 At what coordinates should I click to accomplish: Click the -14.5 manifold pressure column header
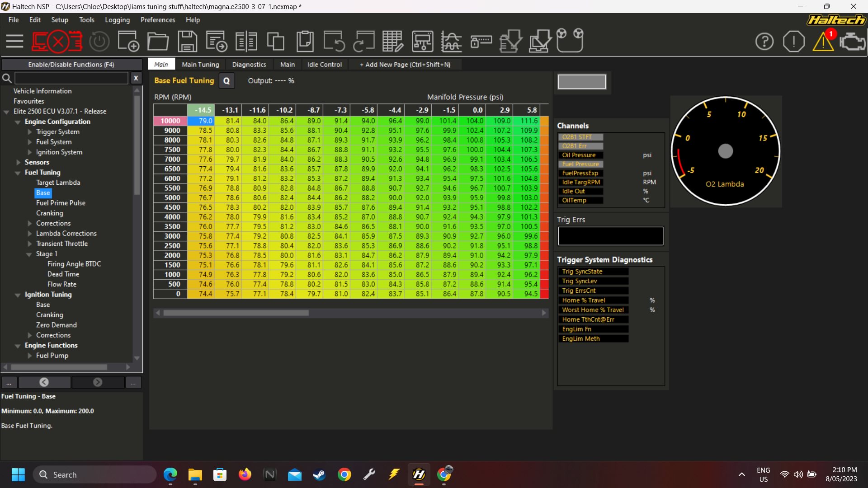point(201,110)
